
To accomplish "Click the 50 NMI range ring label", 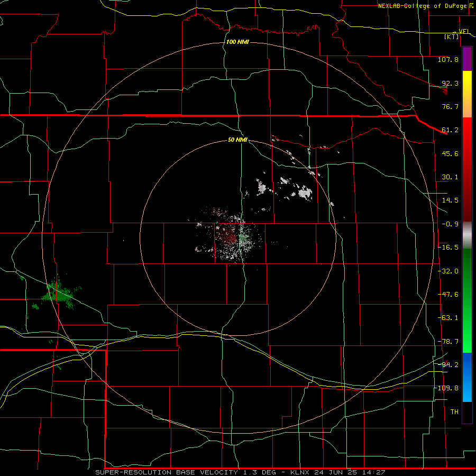I will tap(237, 140).
